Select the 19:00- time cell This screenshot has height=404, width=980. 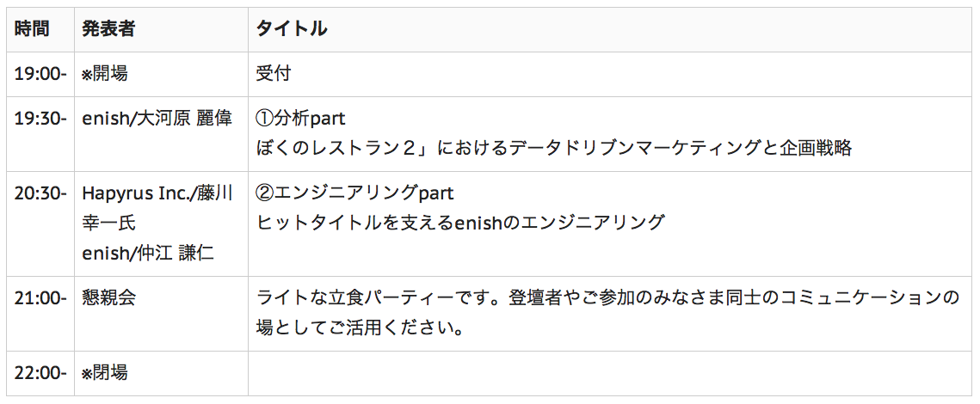[40, 74]
